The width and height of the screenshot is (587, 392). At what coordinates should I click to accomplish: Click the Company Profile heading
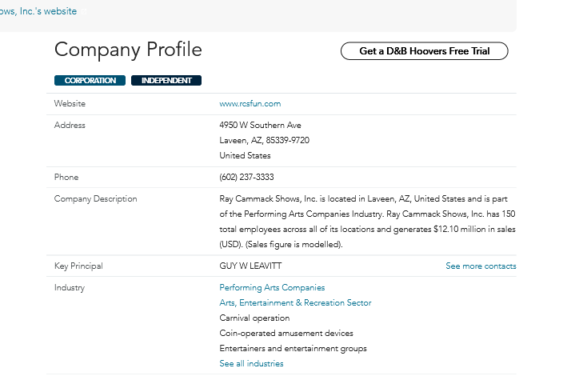pyautogui.click(x=128, y=50)
